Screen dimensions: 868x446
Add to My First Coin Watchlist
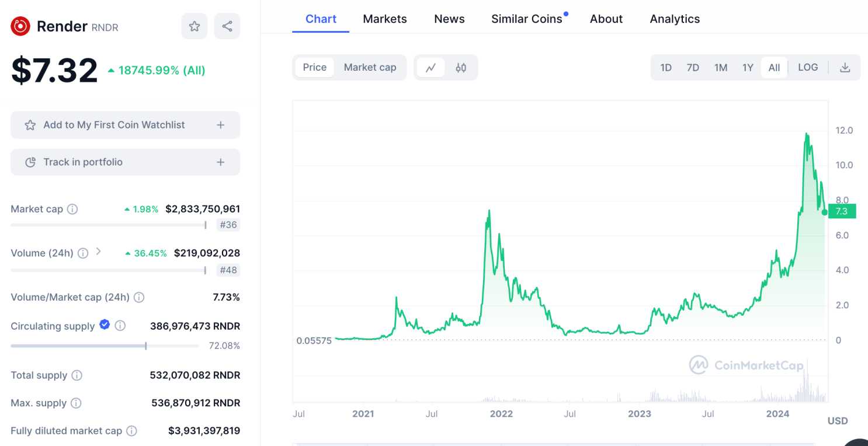125,125
